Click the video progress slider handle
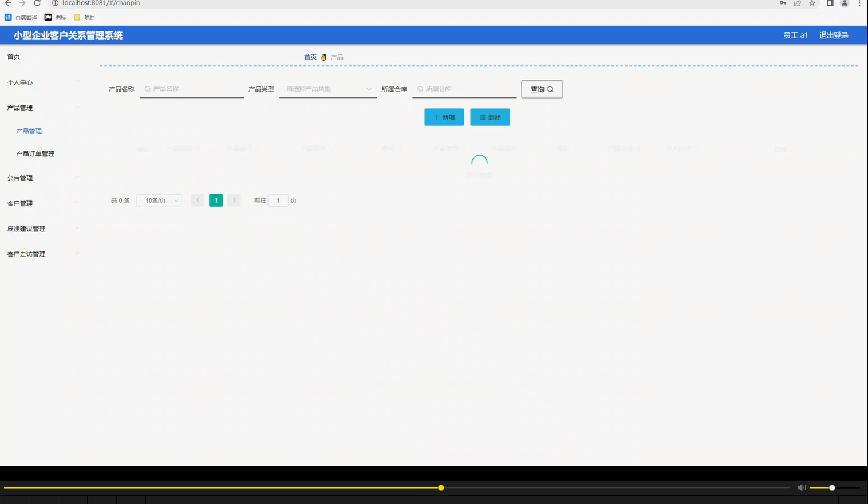 click(x=441, y=488)
